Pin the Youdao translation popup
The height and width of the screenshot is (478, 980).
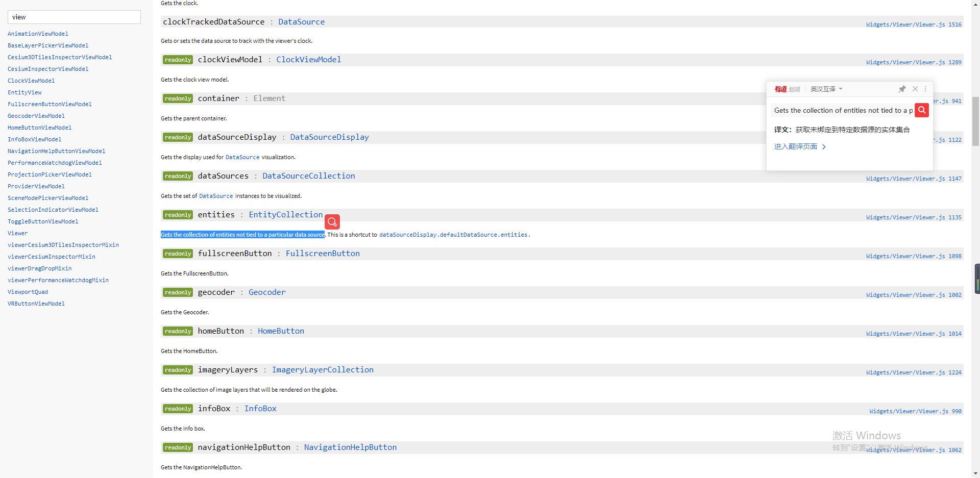902,89
